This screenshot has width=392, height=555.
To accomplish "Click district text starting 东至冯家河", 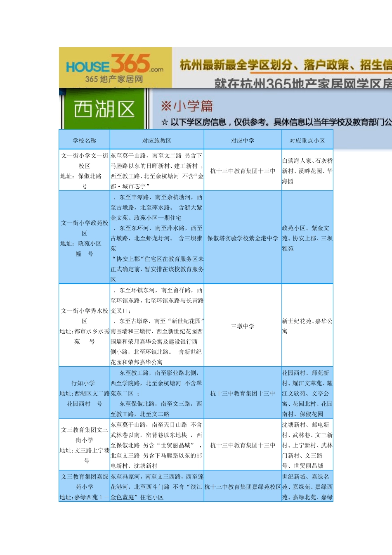I will coord(157,487).
